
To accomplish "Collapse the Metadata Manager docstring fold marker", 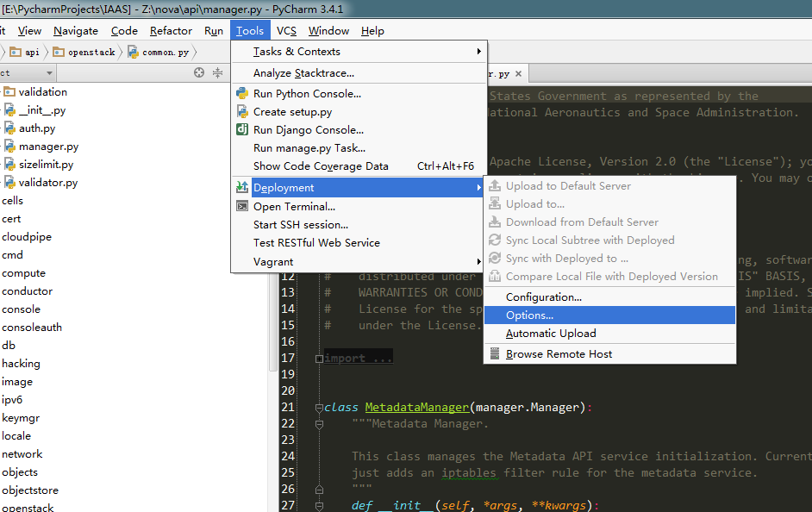I will coord(320,424).
